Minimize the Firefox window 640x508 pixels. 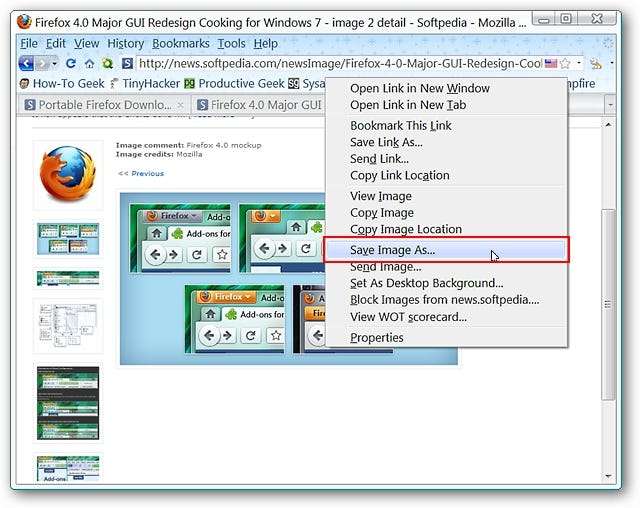pos(544,18)
